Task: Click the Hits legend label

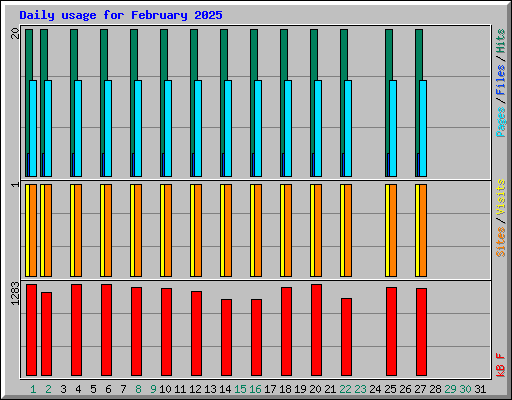Action: [x=500, y=41]
